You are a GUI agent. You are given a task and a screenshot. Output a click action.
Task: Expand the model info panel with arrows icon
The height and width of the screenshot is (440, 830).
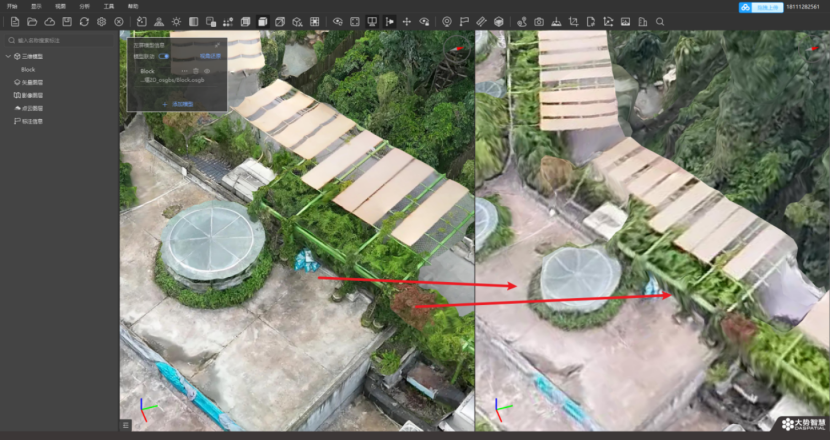(x=217, y=45)
